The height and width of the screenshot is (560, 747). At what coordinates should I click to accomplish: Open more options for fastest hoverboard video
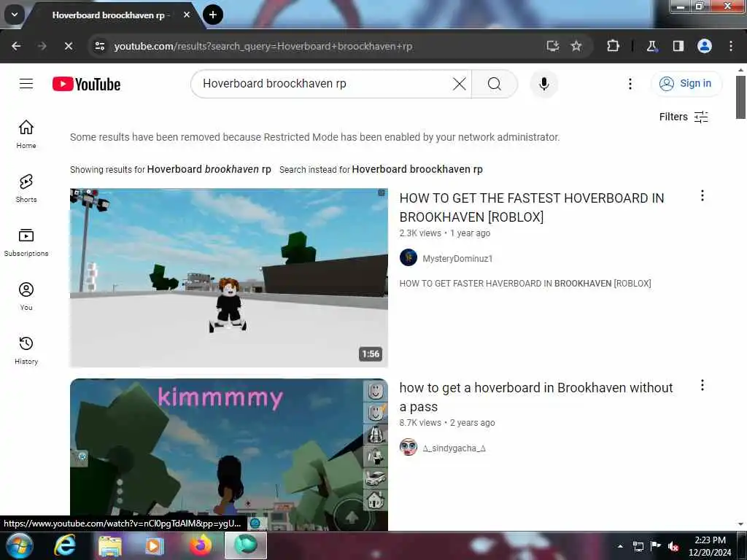702,195
